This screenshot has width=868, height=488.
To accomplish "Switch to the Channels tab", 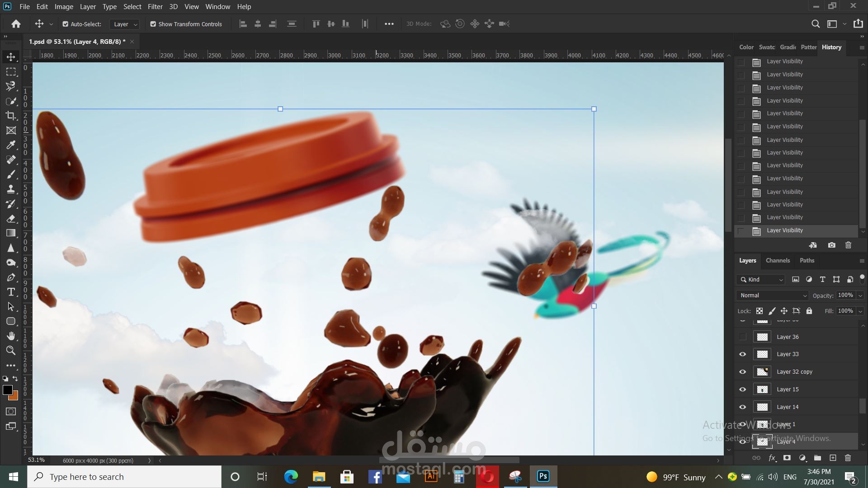I will pos(778,261).
